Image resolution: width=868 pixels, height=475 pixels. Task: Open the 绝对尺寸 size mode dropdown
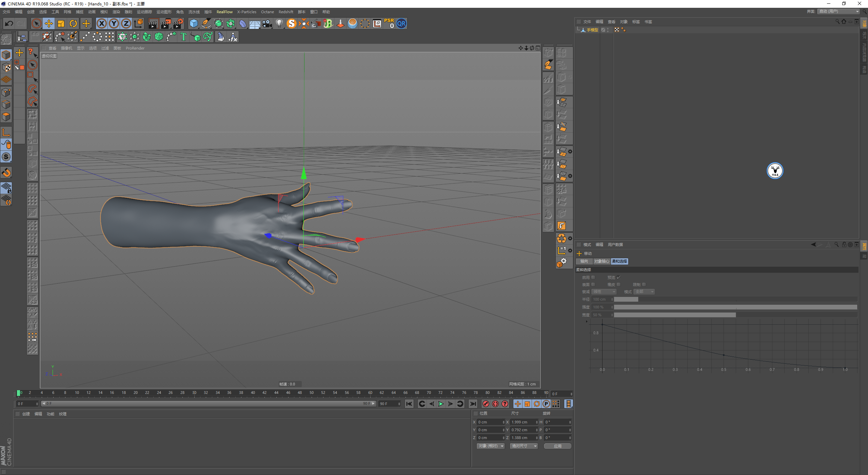pyautogui.click(x=524, y=446)
